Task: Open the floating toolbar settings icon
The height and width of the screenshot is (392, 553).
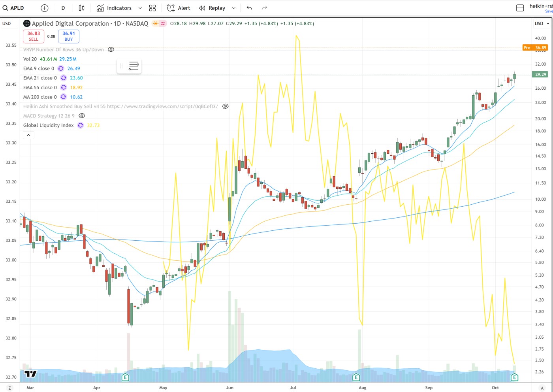Action: (134, 66)
